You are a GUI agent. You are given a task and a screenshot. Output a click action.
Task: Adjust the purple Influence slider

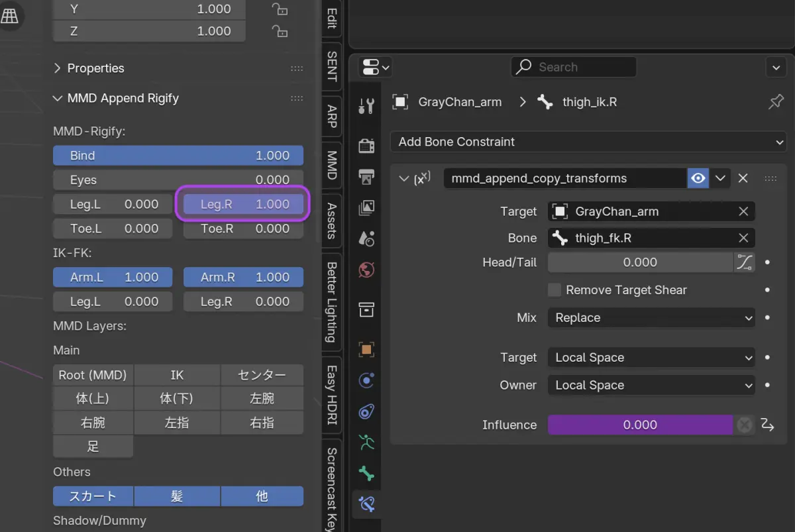click(640, 425)
